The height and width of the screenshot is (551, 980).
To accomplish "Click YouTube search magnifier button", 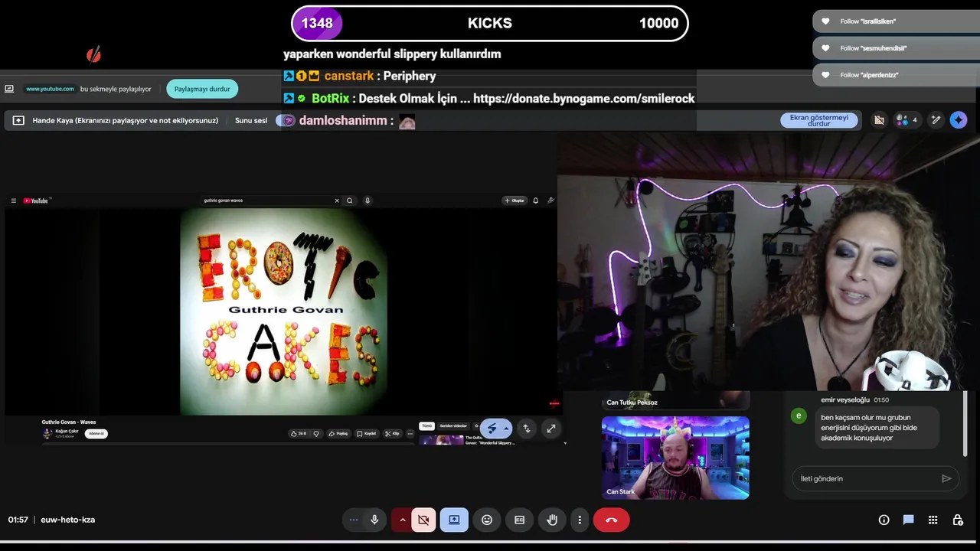I will 350,201.
